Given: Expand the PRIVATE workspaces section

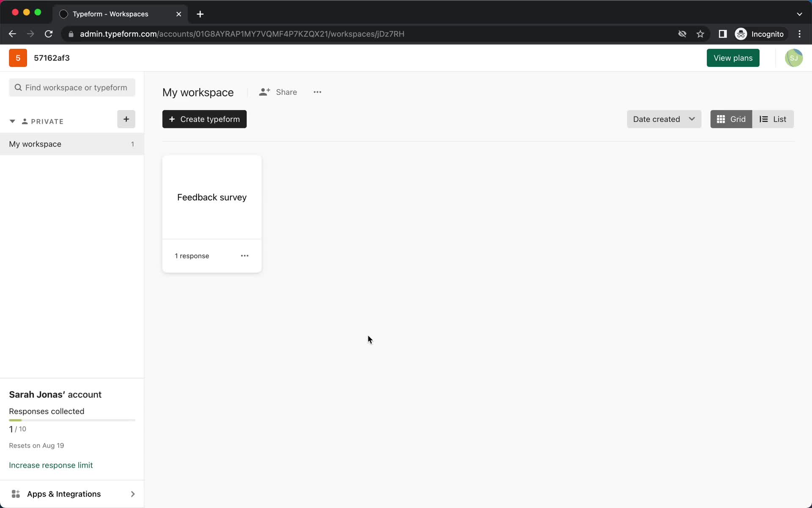Looking at the screenshot, I should tap(12, 121).
